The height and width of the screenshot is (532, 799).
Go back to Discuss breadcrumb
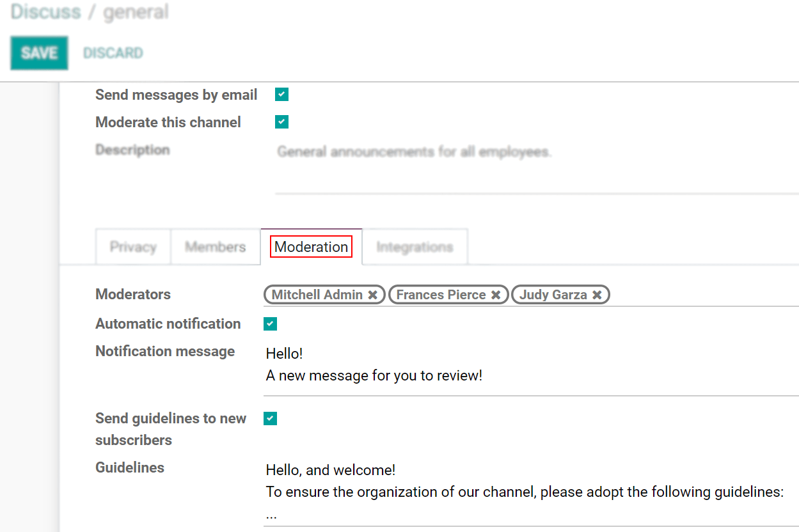(x=46, y=12)
